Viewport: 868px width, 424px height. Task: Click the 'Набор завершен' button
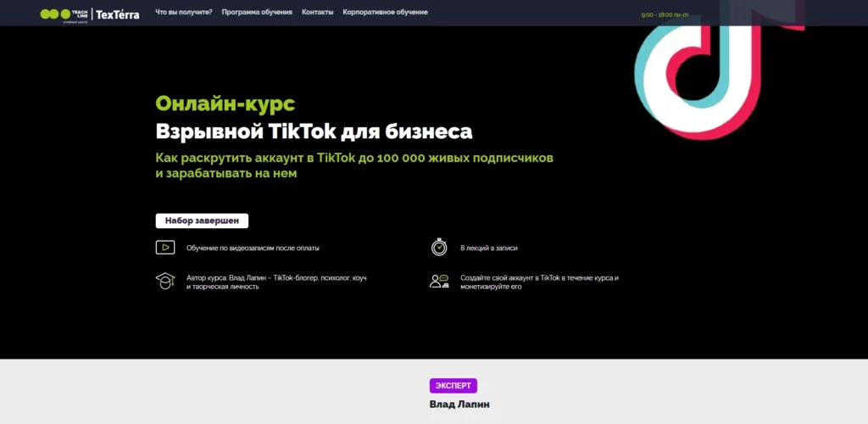(202, 220)
